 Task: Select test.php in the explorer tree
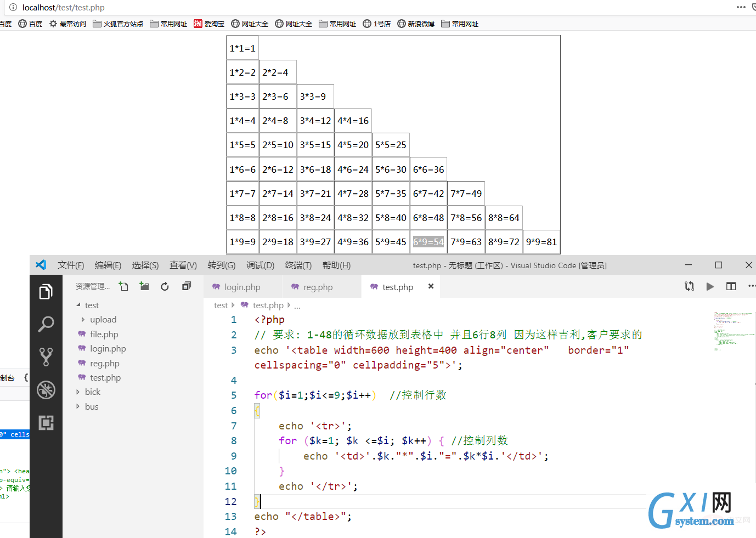tap(105, 377)
